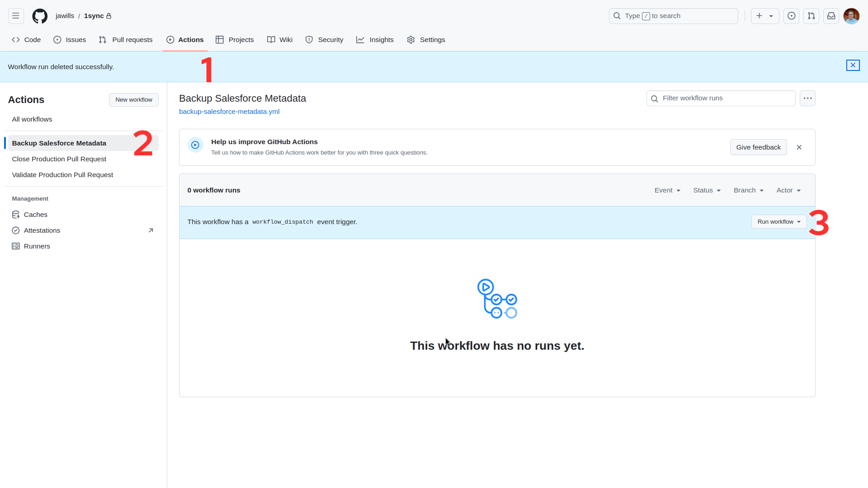Select Close Production Pull Request workflow
The height and width of the screenshot is (488, 868).
[59, 159]
